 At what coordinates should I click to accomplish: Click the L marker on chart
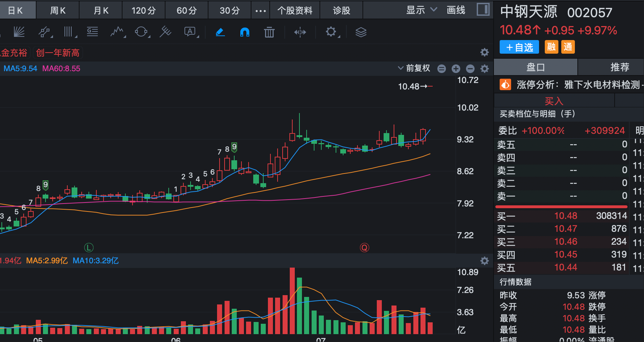[88, 247]
